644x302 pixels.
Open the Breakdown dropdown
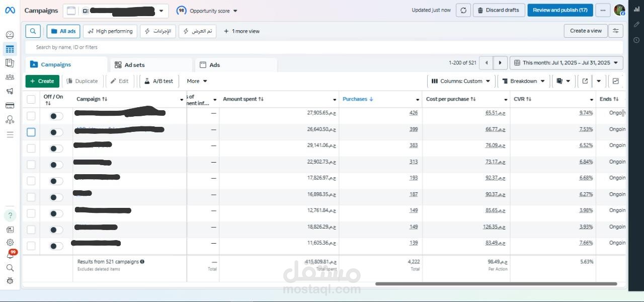click(523, 81)
